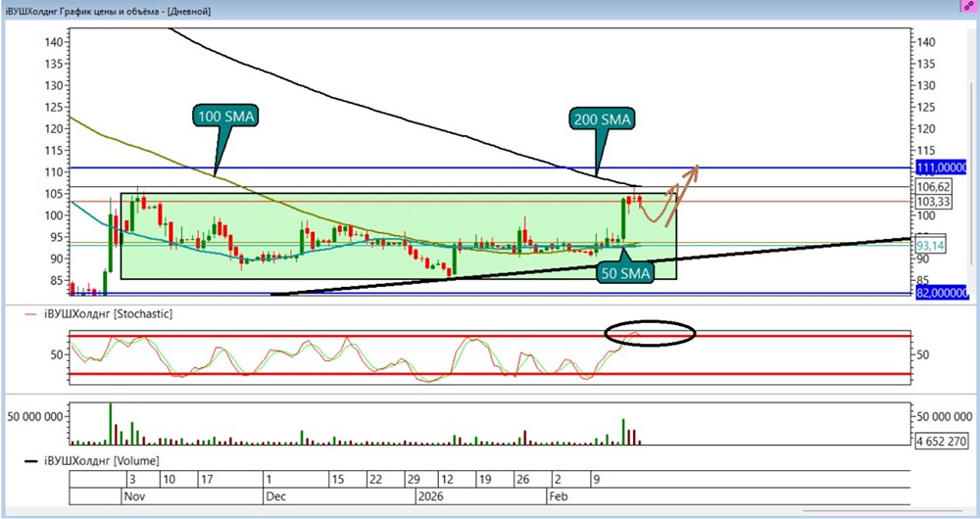The width and height of the screenshot is (980, 519).
Task: Select the 103,33 current price label
Action: coord(934,203)
